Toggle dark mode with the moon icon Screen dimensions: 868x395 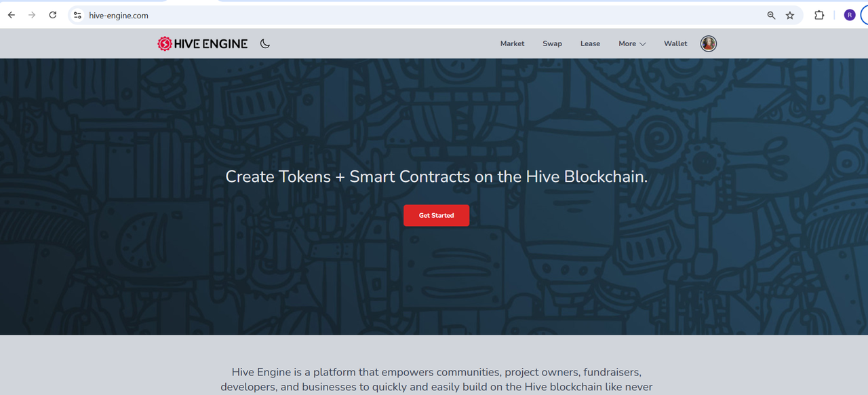(x=265, y=43)
